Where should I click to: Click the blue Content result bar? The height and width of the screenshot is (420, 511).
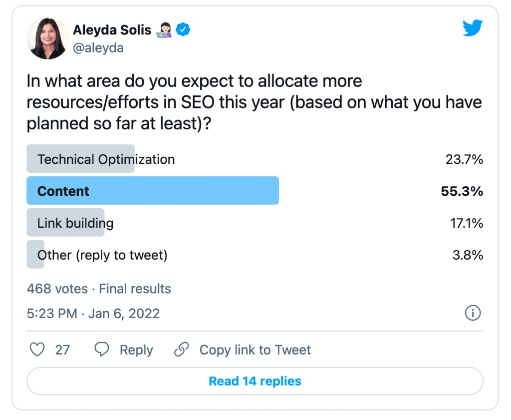[x=152, y=191]
